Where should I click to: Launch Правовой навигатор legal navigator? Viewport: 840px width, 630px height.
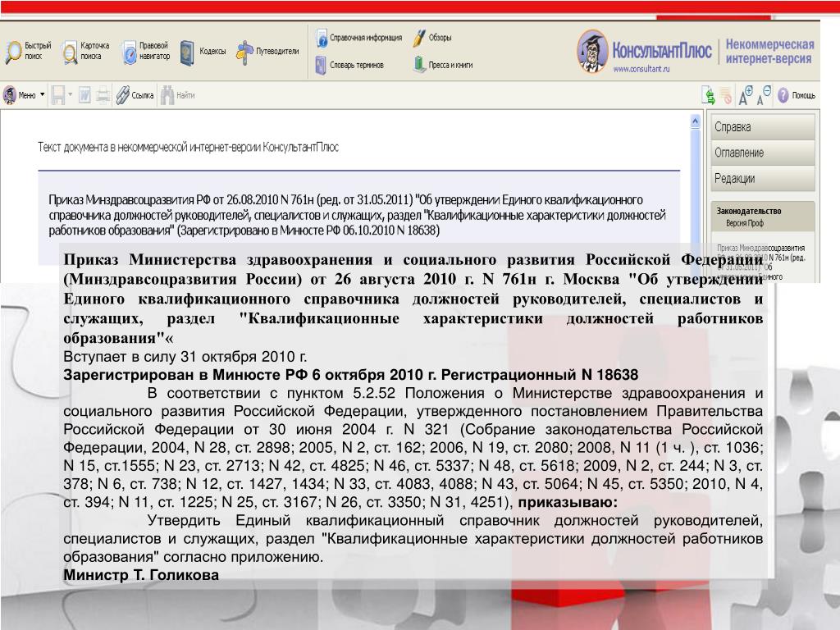click(145, 52)
